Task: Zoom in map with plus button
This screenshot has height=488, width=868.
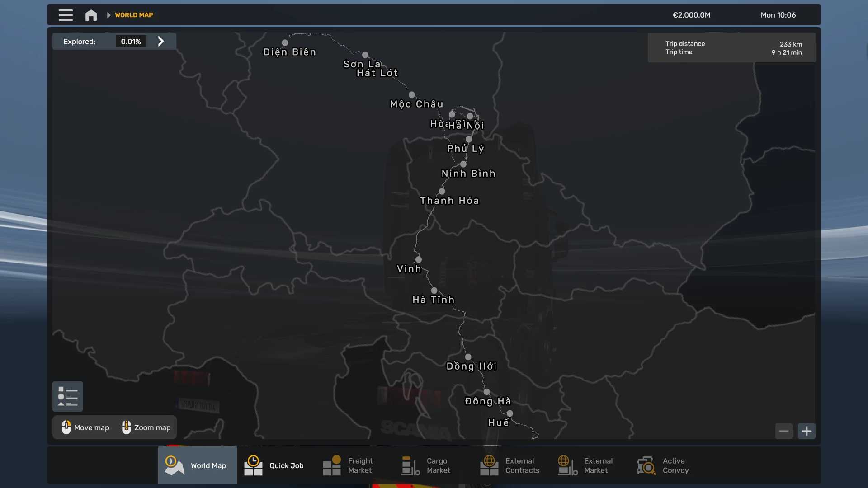Action: (x=807, y=431)
